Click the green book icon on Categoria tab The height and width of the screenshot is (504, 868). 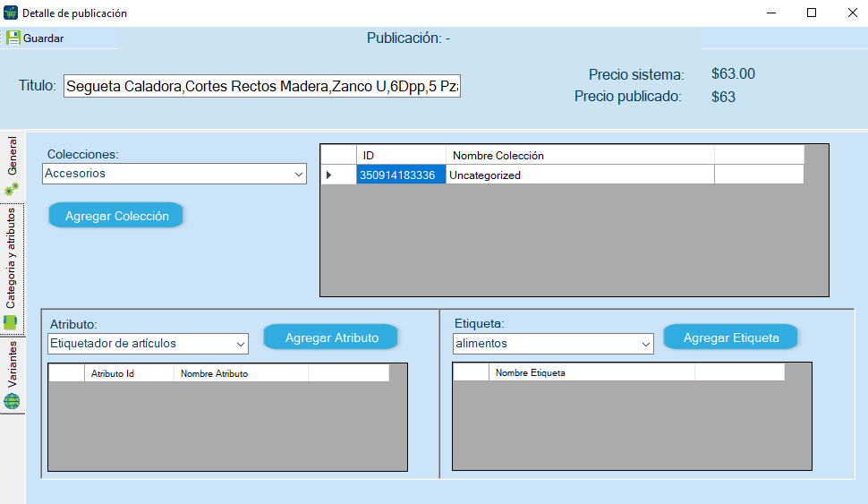coord(11,322)
